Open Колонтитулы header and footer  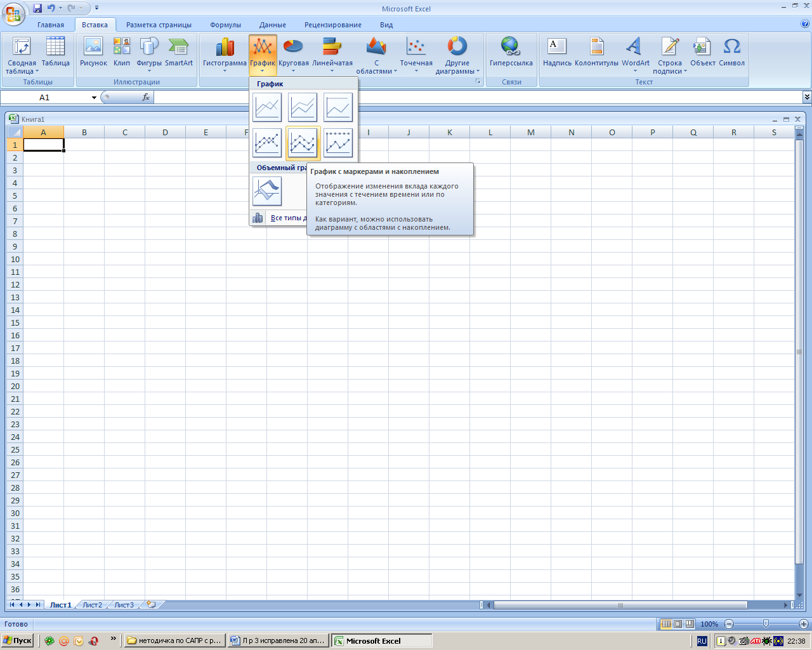tap(596, 52)
